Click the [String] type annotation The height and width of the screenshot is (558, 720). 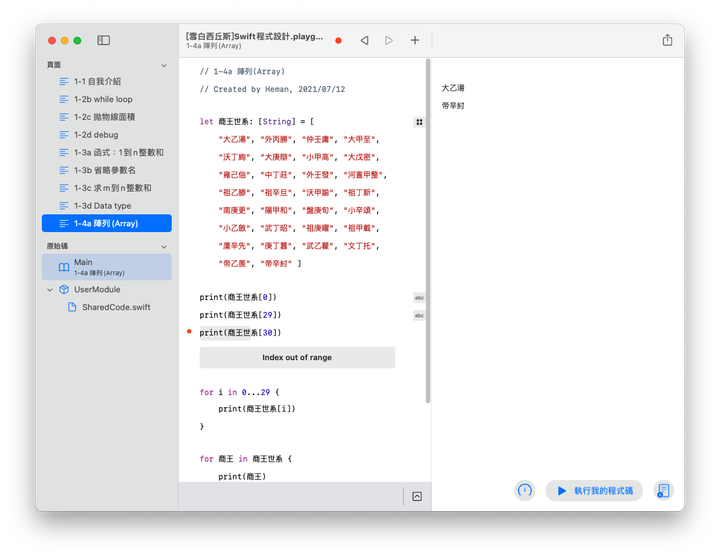coord(277,122)
